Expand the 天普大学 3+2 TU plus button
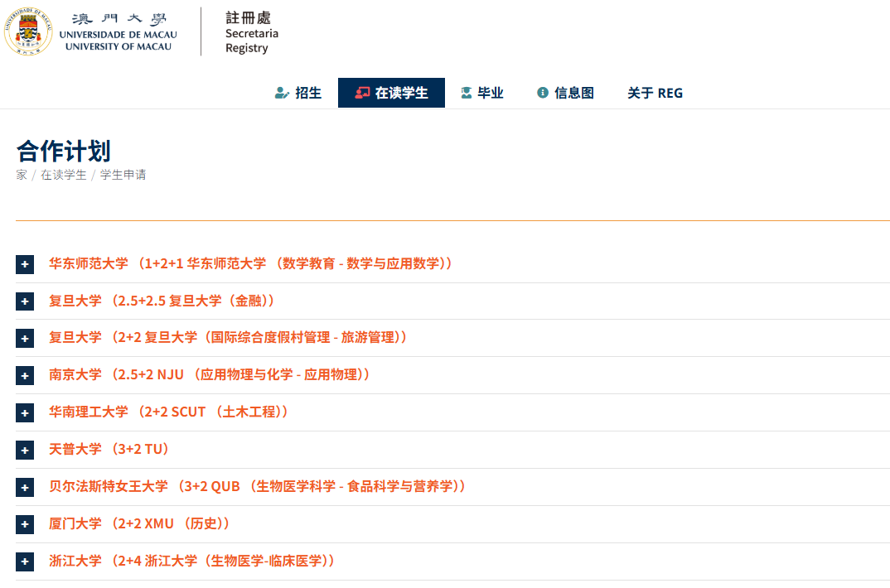Viewport: 890px width, 588px height. [x=25, y=451]
